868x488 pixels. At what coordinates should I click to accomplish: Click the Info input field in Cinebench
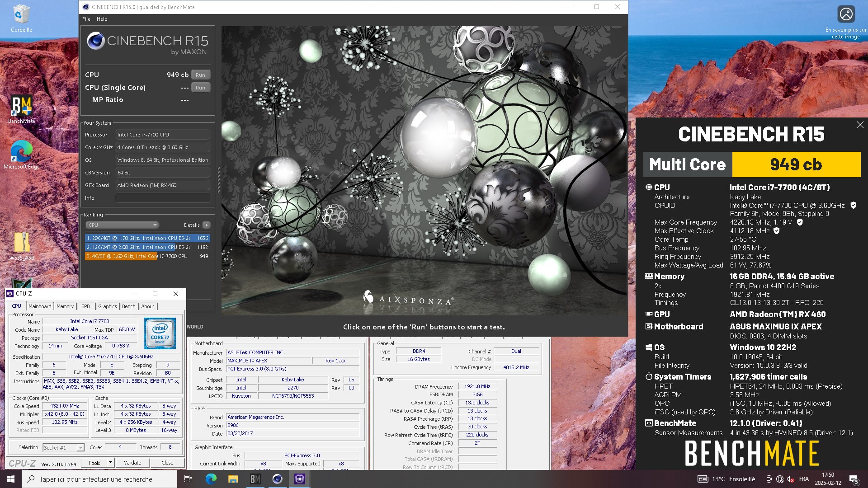[x=163, y=198]
